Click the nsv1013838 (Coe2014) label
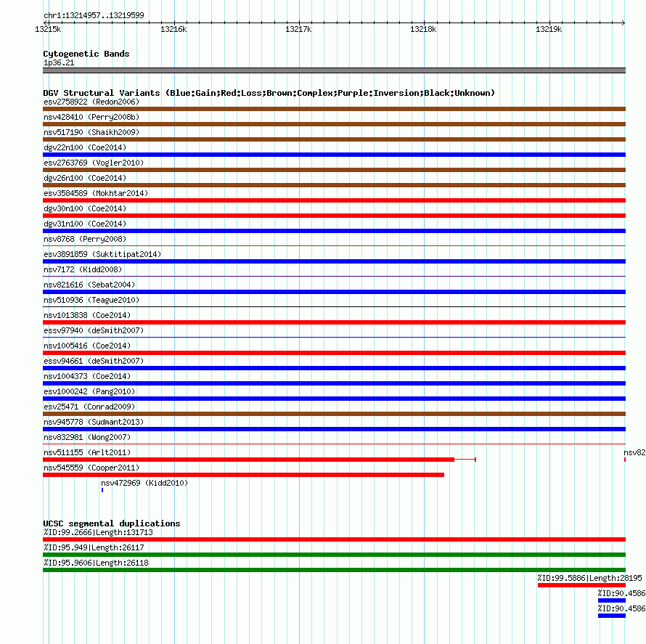 click(x=87, y=315)
